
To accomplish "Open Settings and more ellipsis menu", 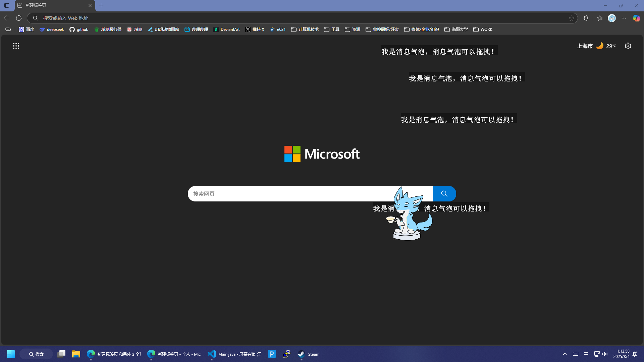I will pos(624,18).
